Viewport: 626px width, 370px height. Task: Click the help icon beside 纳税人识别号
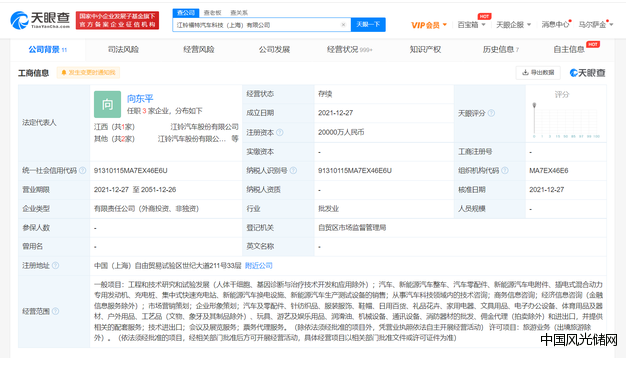tap(293, 170)
